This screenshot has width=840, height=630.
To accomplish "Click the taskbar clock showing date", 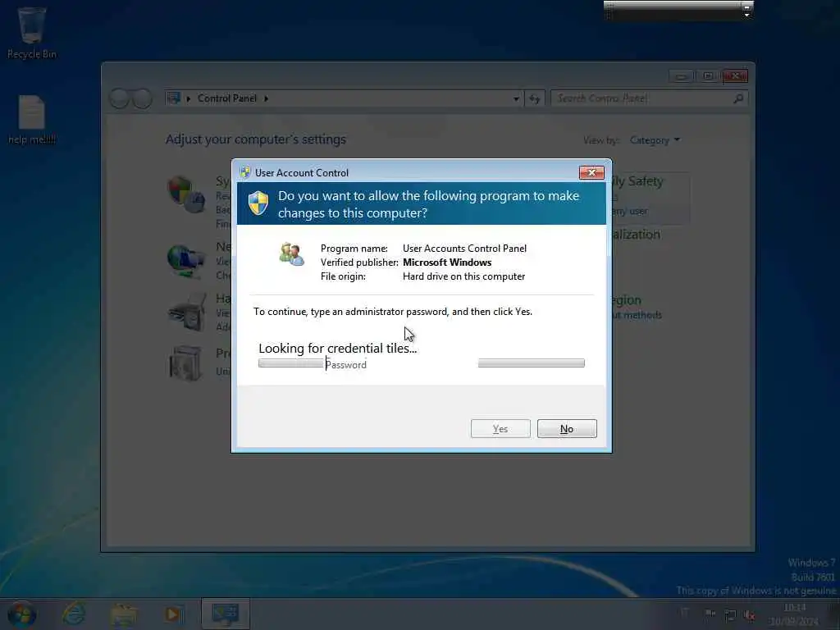I will pyautogui.click(x=794, y=614).
